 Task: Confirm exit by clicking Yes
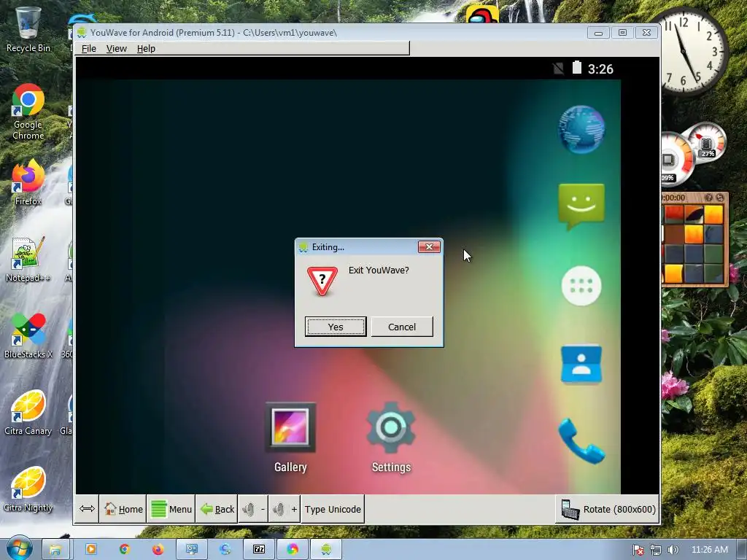tap(336, 327)
